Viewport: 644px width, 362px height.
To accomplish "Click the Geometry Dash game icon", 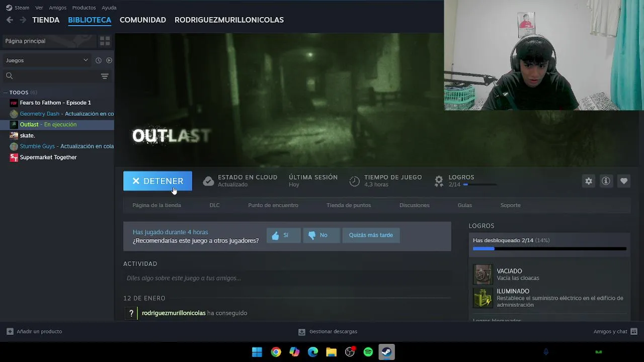I will [14, 114].
